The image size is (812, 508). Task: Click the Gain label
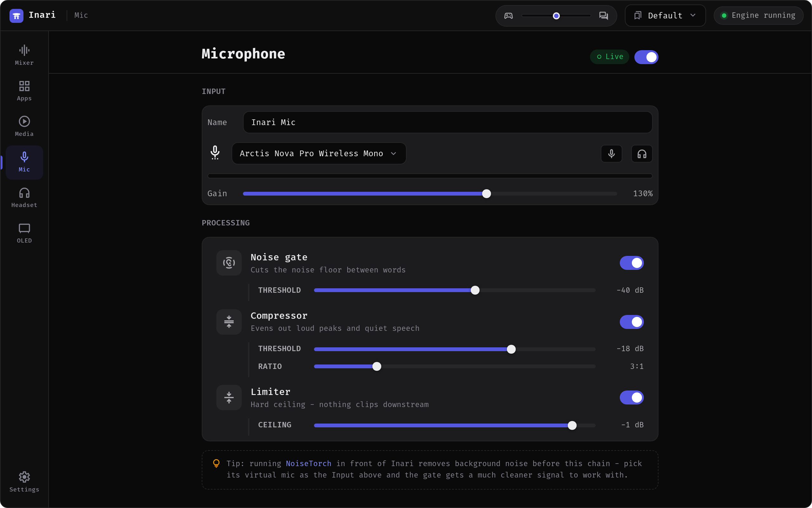pos(217,194)
